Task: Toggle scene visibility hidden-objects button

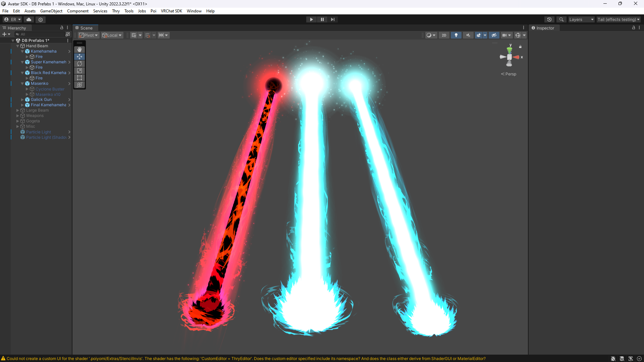Action: tap(494, 35)
